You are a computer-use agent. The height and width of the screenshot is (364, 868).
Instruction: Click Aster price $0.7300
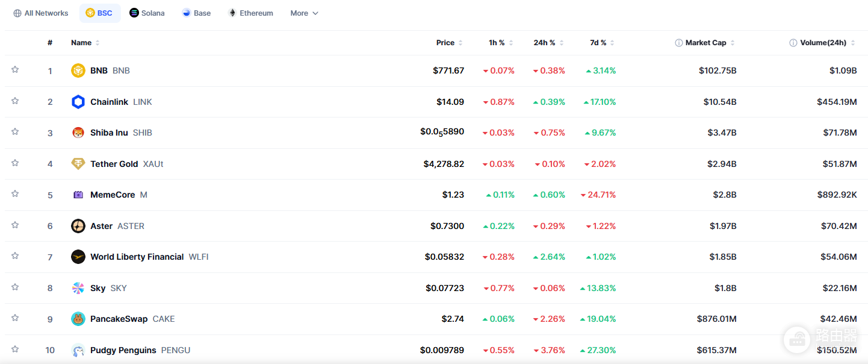447,226
